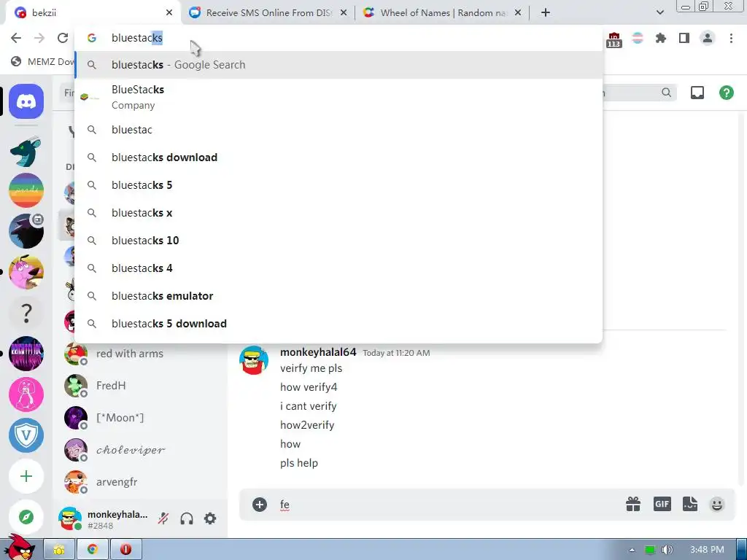The image size is (747, 560).
Task: Open DM with arvengfr
Action: click(x=141, y=481)
